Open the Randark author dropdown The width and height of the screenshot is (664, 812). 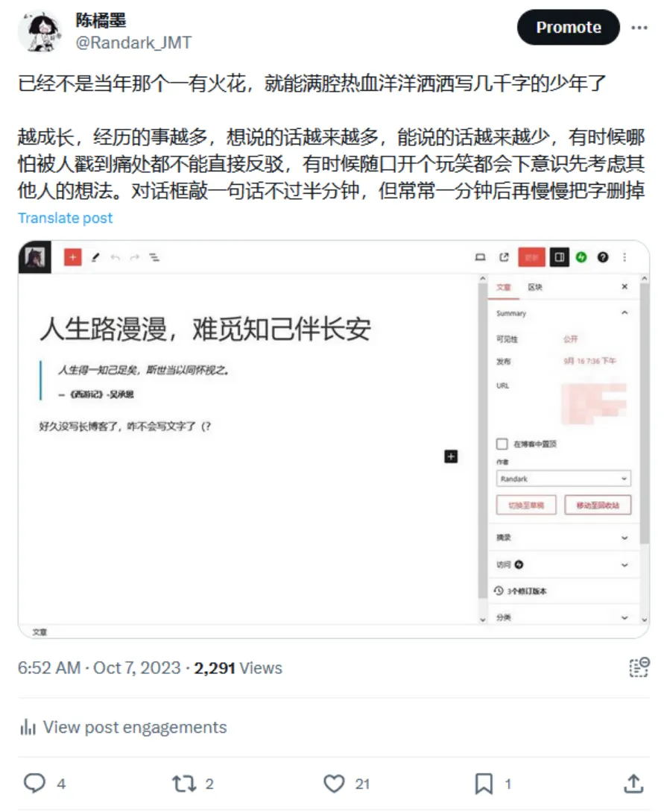coord(563,479)
